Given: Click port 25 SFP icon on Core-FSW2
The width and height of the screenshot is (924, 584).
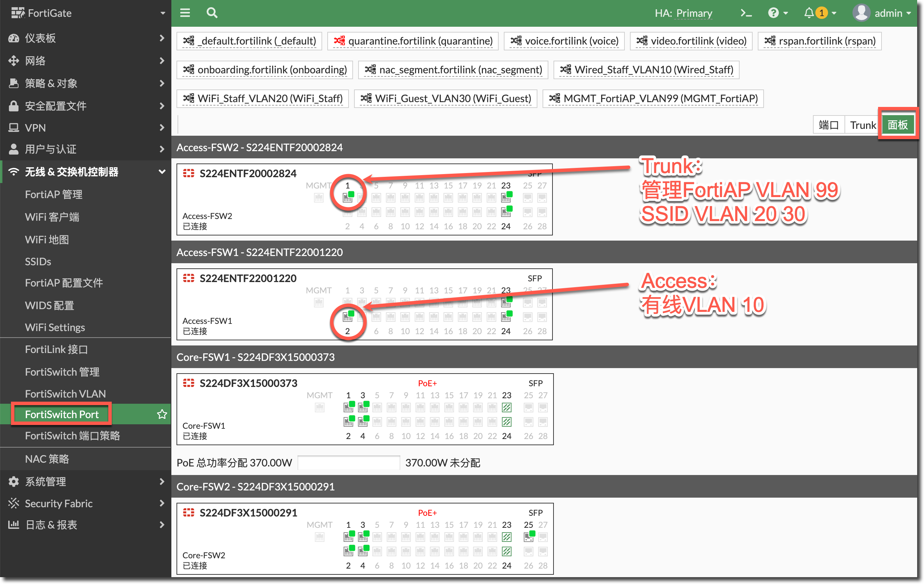Looking at the screenshot, I should click(528, 536).
